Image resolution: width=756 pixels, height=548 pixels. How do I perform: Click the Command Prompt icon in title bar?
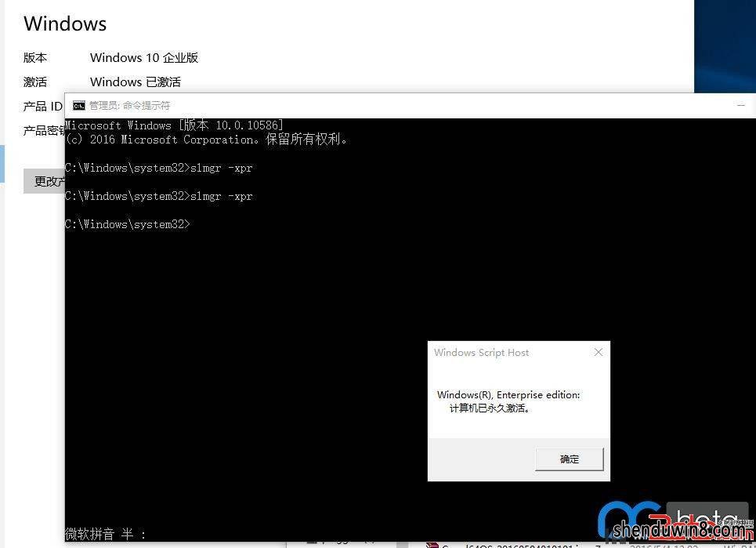point(79,106)
